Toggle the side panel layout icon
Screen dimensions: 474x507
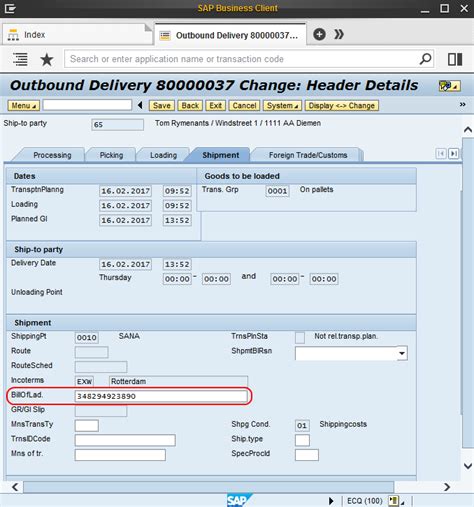(x=455, y=59)
